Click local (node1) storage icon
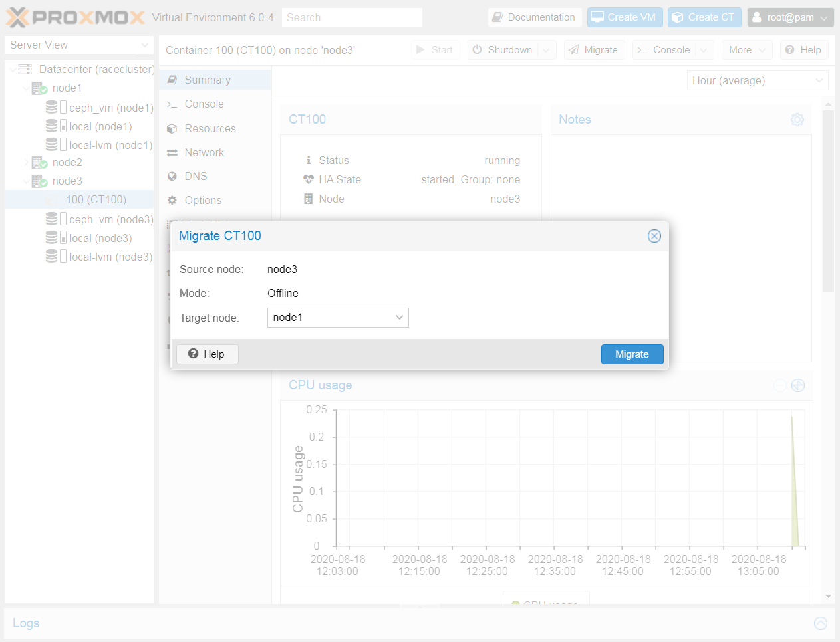 click(x=55, y=126)
